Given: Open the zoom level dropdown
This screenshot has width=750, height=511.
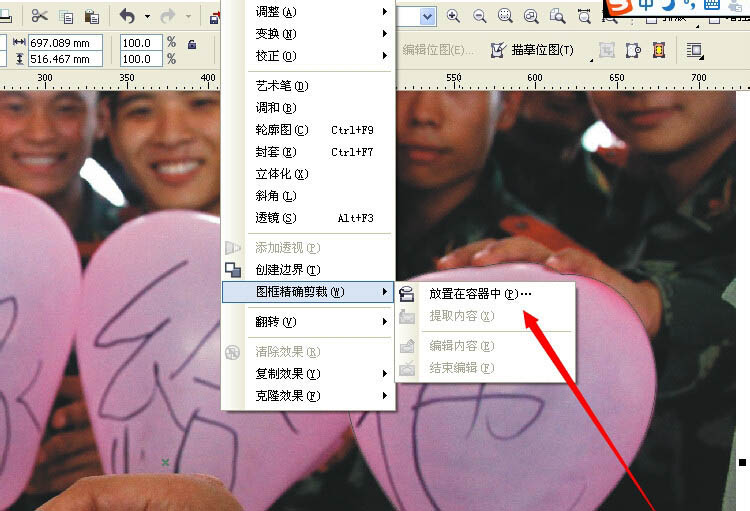Looking at the screenshot, I should coord(428,17).
